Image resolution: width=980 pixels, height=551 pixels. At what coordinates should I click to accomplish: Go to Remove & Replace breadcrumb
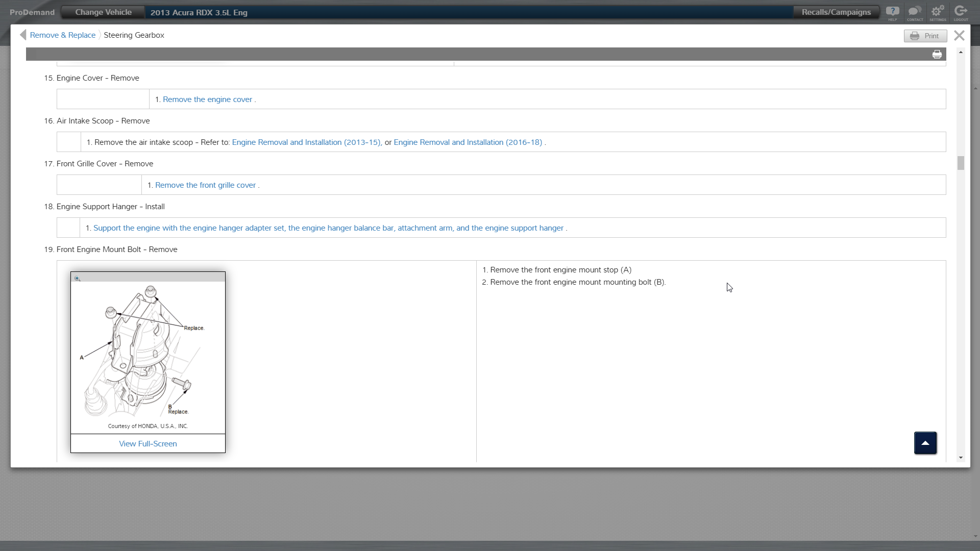pyautogui.click(x=62, y=35)
